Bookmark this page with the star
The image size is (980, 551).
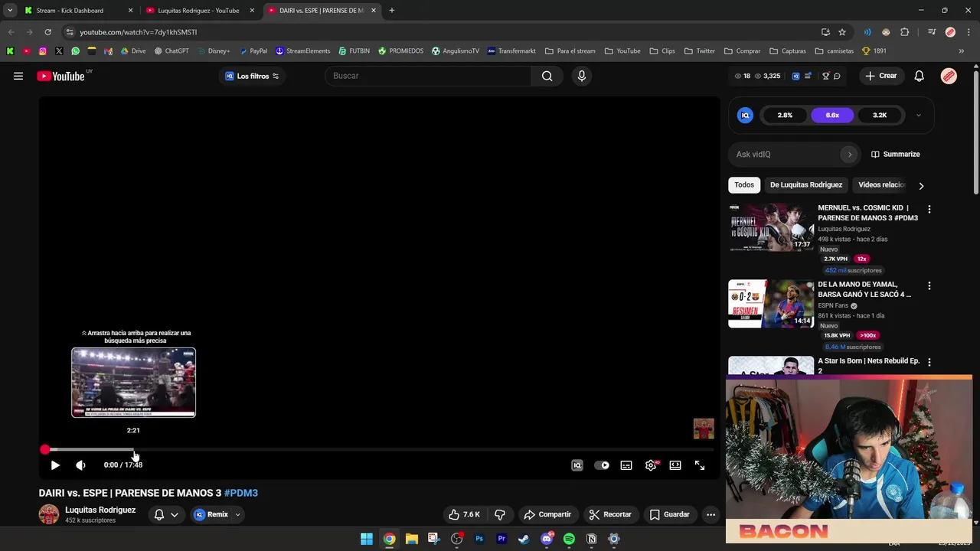pyautogui.click(x=842, y=32)
